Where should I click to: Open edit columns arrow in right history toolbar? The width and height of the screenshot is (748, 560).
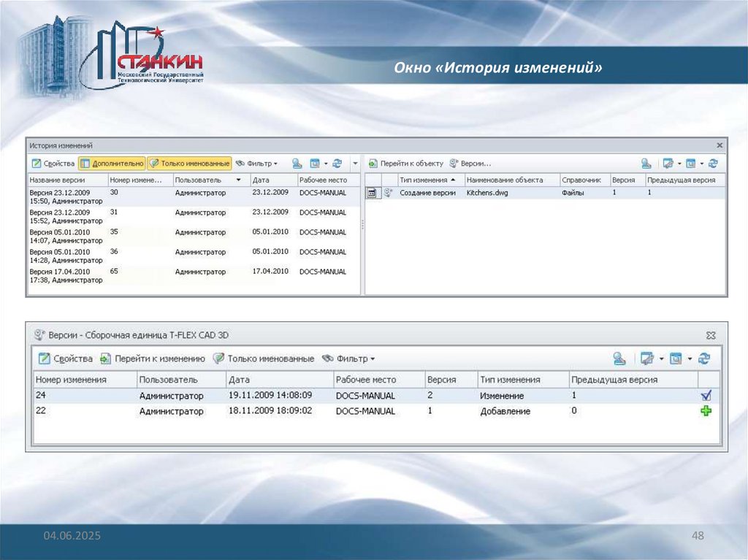[679, 164]
